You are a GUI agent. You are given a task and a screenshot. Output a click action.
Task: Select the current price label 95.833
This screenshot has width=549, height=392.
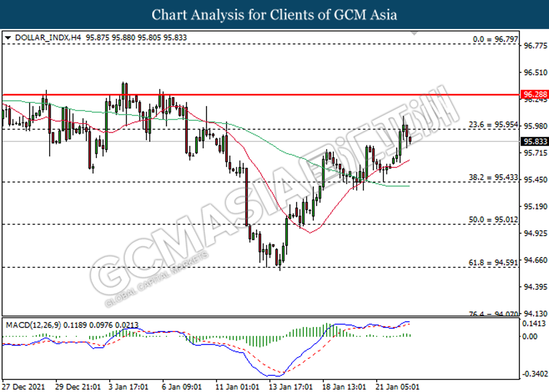pyautogui.click(x=535, y=142)
